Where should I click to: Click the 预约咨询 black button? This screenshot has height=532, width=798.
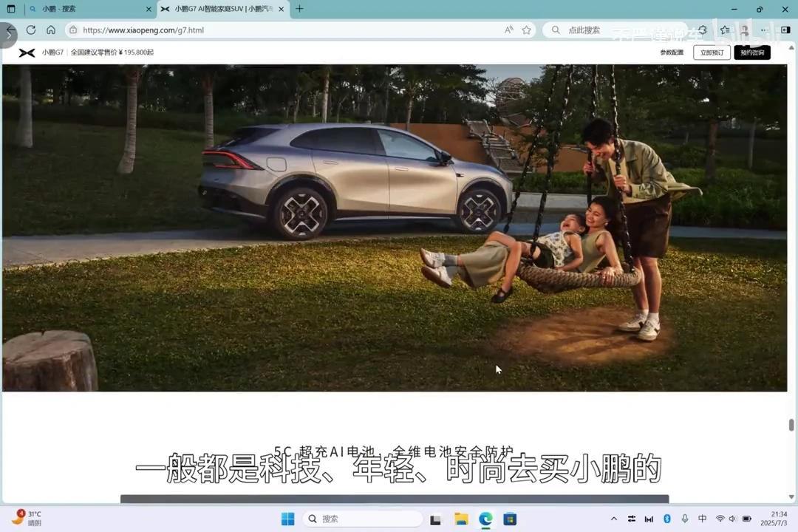tap(751, 52)
